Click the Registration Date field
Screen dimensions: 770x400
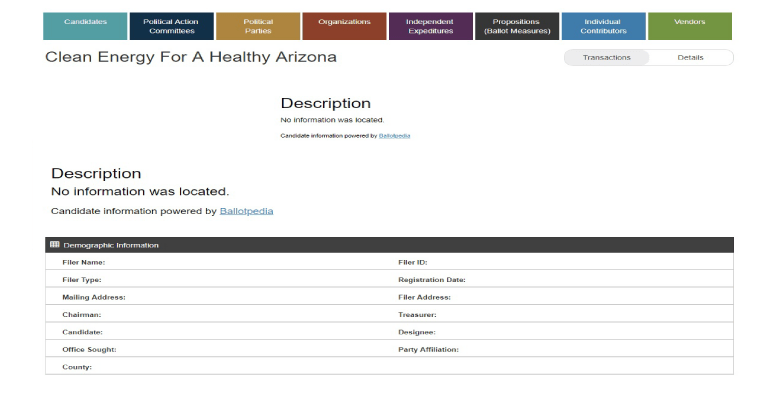[x=432, y=280]
